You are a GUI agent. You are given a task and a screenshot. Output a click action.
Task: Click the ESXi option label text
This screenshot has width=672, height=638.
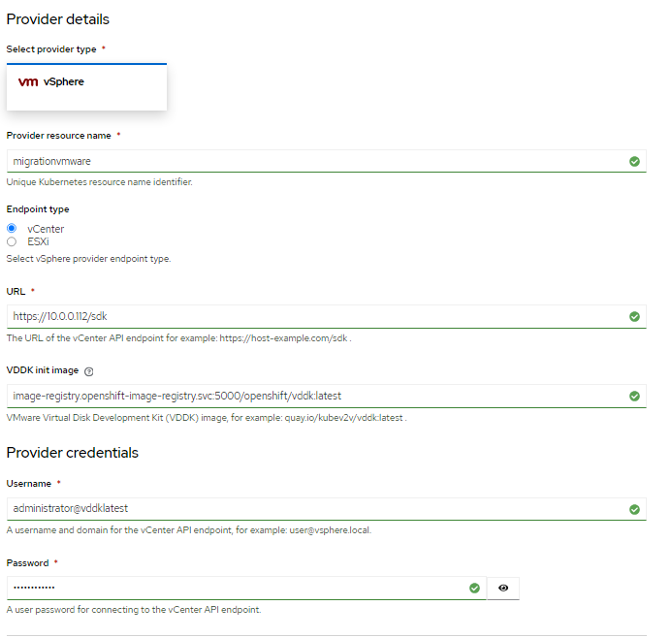tap(39, 241)
